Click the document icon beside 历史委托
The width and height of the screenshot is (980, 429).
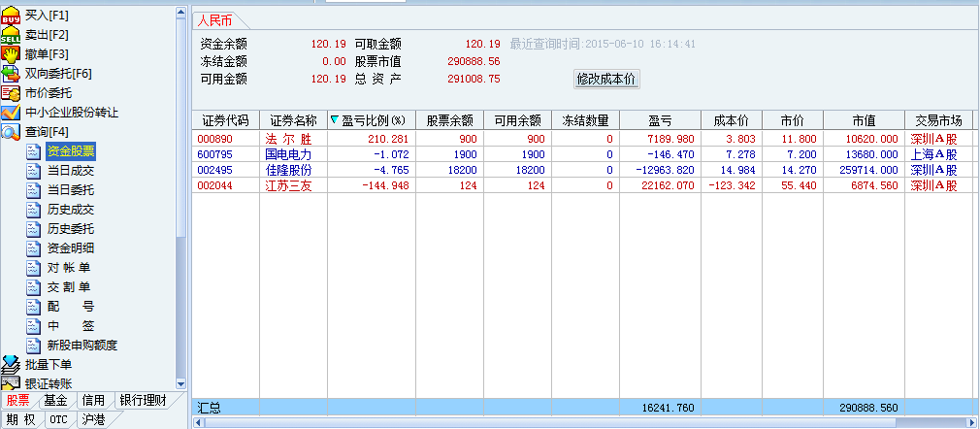tap(34, 229)
